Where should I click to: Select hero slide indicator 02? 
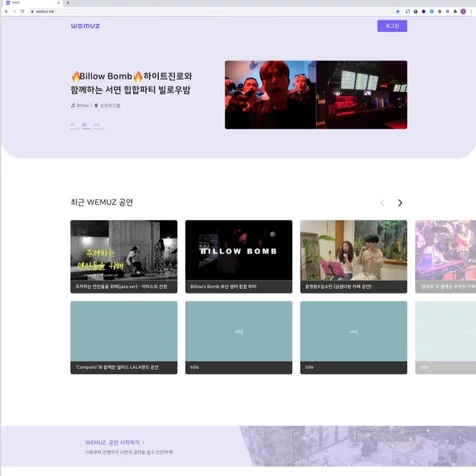(86, 126)
